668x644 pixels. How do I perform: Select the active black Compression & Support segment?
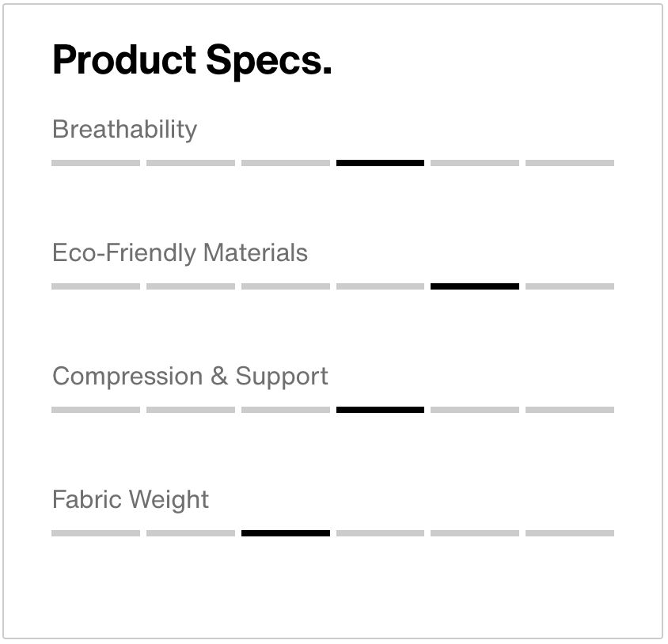(x=380, y=410)
